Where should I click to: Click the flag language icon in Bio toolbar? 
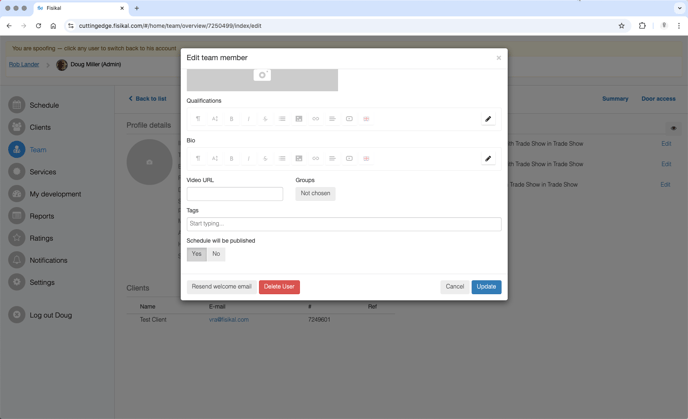[x=366, y=158]
